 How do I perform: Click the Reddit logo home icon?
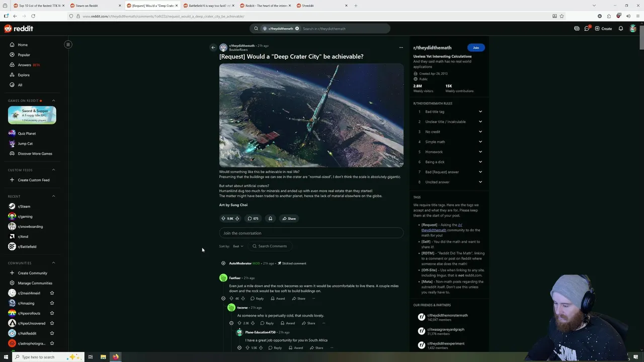point(19,29)
